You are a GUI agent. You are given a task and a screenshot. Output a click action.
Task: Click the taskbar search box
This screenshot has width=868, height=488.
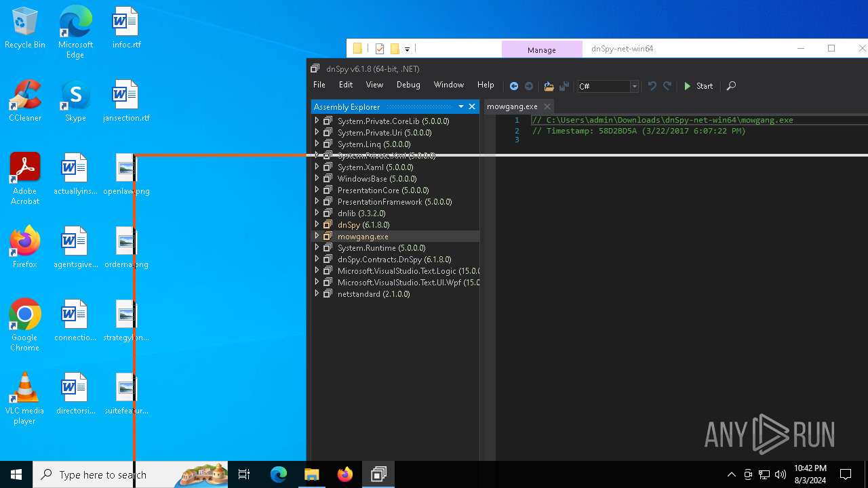point(130,474)
